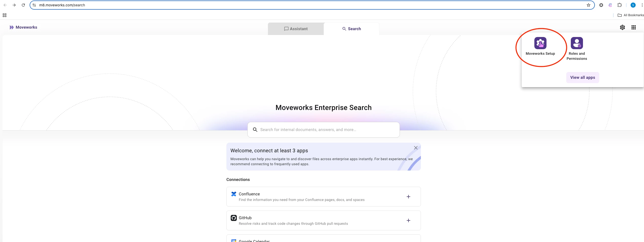Switch to the Assistant tab
This screenshot has width=644, height=242.
click(296, 29)
